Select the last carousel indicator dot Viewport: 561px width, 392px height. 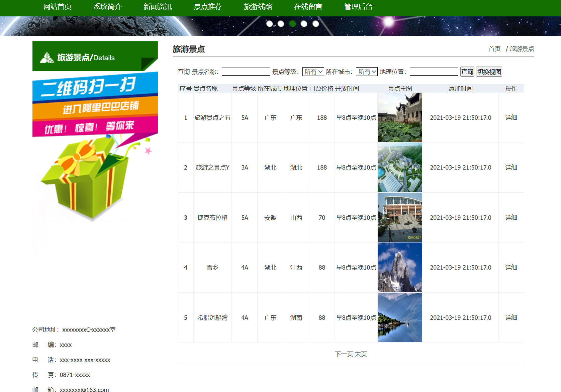pos(315,23)
